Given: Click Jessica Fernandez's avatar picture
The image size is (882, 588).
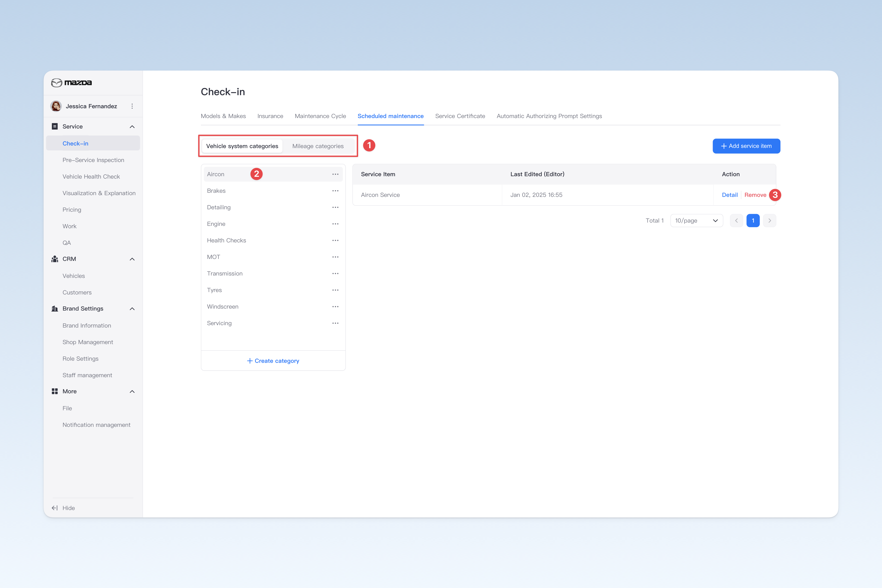Looking at the screenshot, I should (56, 106).
